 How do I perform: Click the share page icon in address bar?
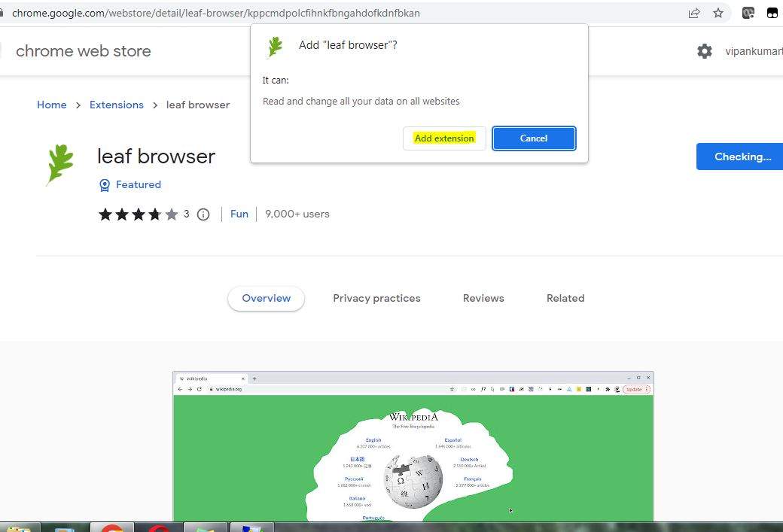(x=693, y=13)
